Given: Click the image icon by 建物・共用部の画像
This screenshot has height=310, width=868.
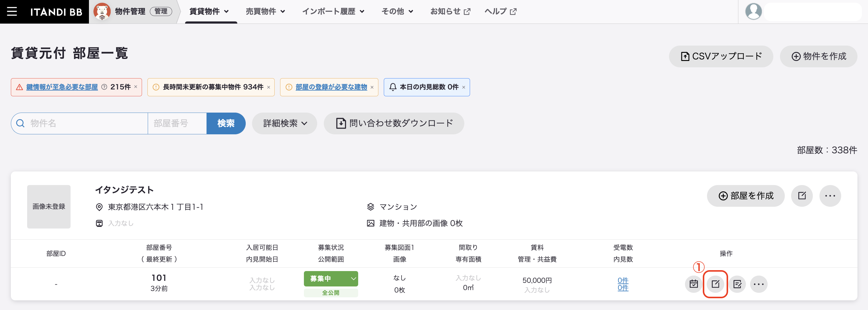Looking at the screenshot, I should (370, 223).
